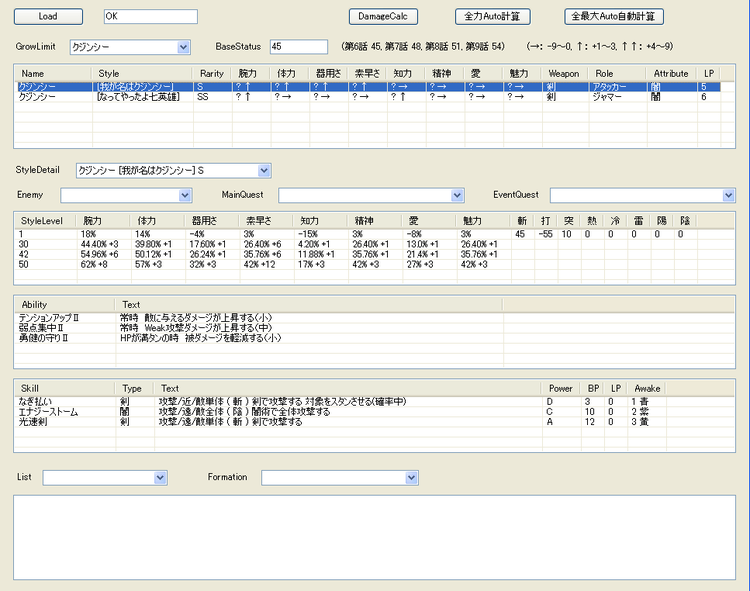Select the 勇健の守りⅡ ability row

coord(258,338)
